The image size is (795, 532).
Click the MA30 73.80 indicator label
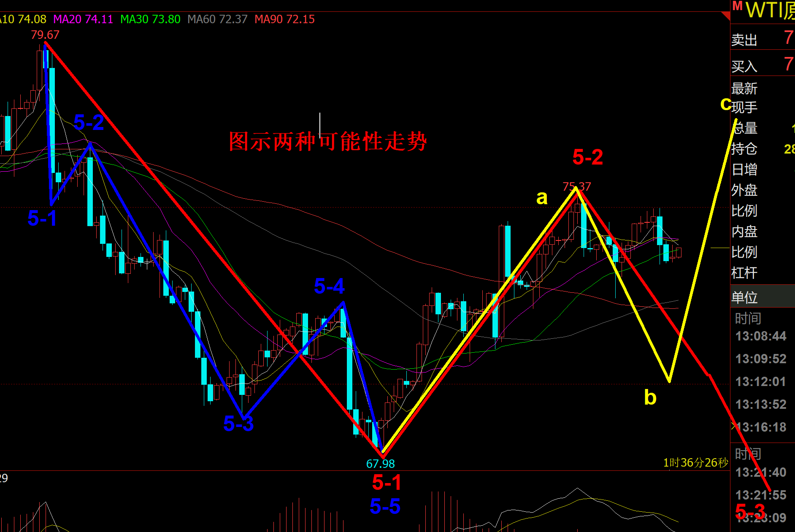tap(150, 19)
